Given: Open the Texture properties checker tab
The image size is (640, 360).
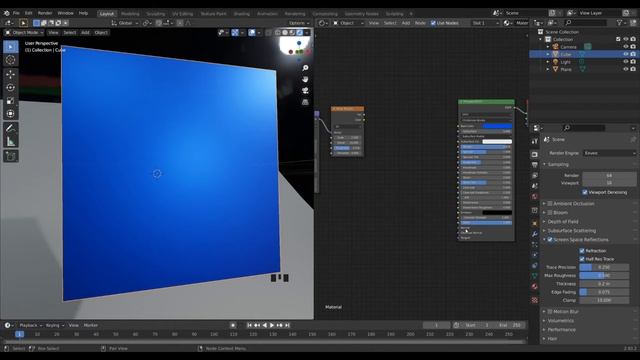Looking at the screenshot, I should 535,300.
